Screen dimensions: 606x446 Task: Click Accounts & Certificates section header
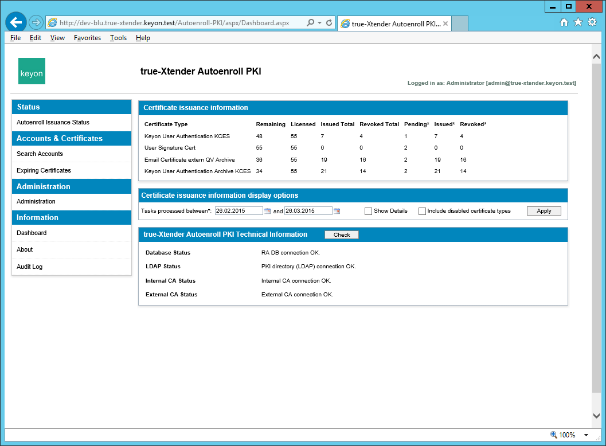pos(71,138)
